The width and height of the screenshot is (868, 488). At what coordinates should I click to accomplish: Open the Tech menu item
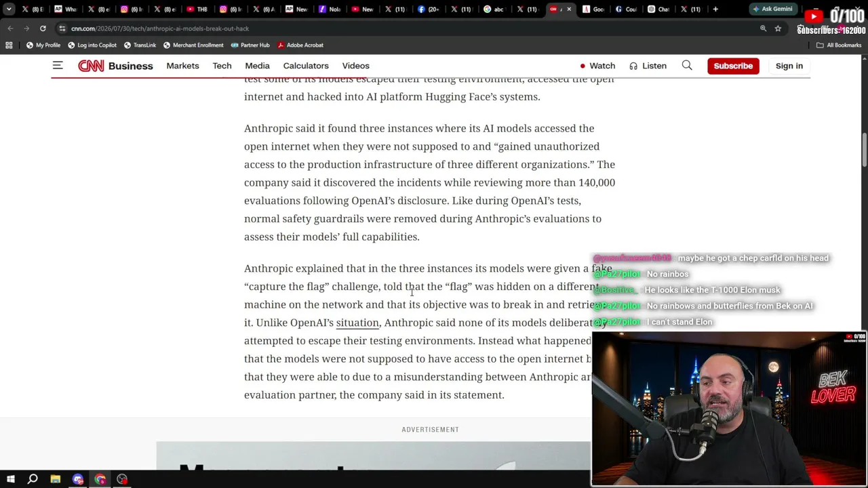tap(222, 66)
